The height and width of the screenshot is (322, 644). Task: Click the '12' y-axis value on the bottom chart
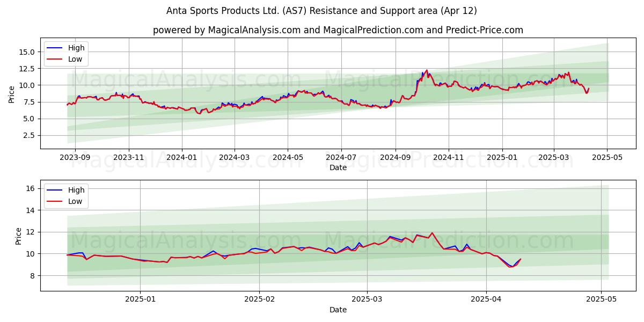(31, 232)
